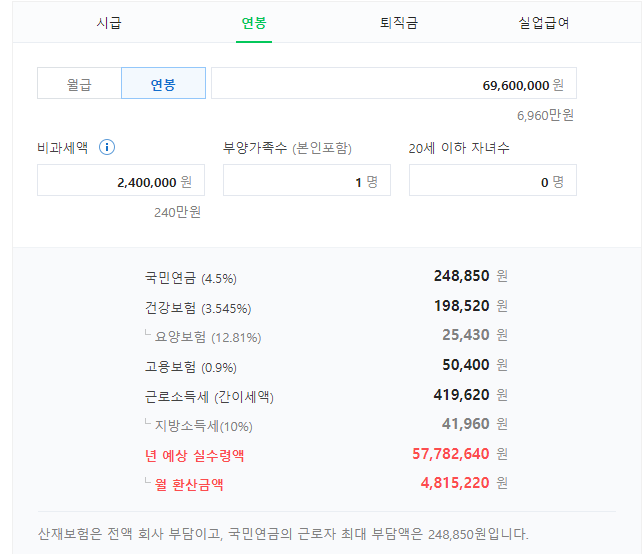The height and width of the screenshot is (554, 643).
Task: Click the 부양가족수 (본인포함) label
Action: coord(287,148)
